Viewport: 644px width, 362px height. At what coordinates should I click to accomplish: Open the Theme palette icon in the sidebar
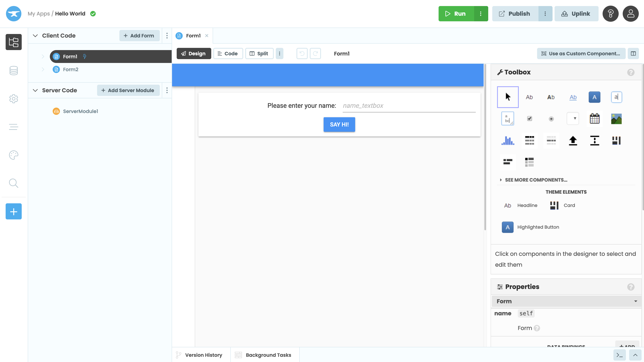coord(13,155)
